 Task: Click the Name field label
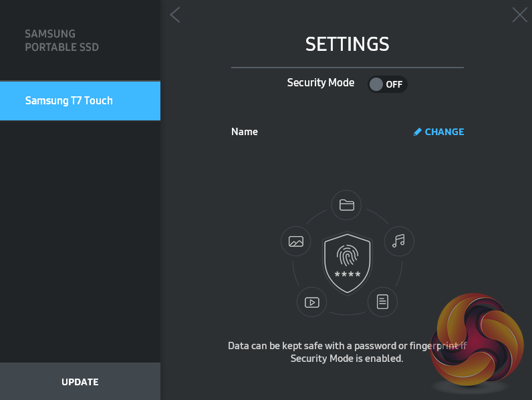tap(245, 132)
